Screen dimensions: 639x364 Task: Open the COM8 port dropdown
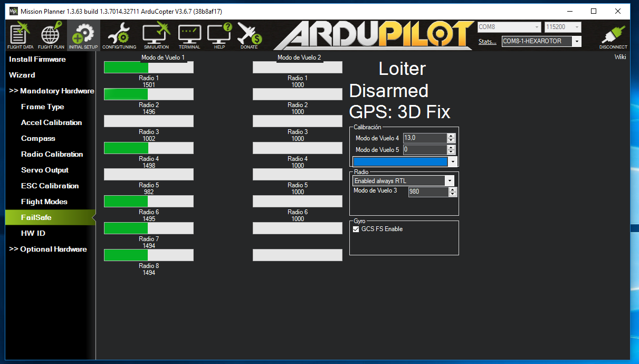coord(509,27)
